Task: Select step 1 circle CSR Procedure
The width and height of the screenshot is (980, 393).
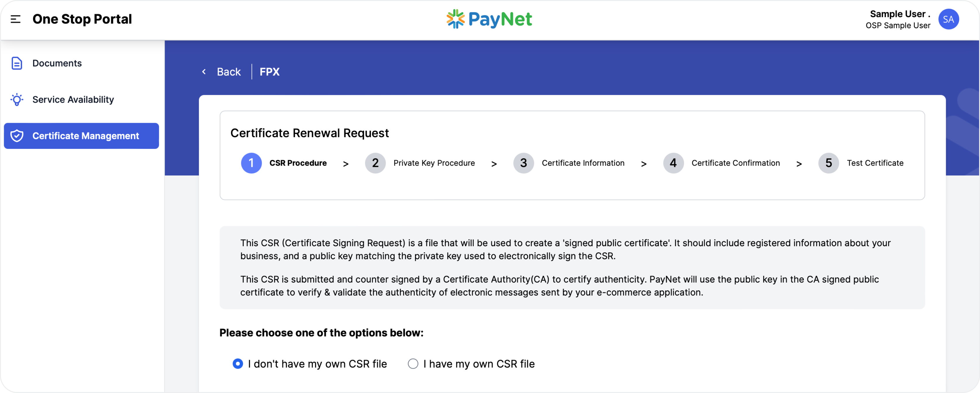Action: coord(252,163)
